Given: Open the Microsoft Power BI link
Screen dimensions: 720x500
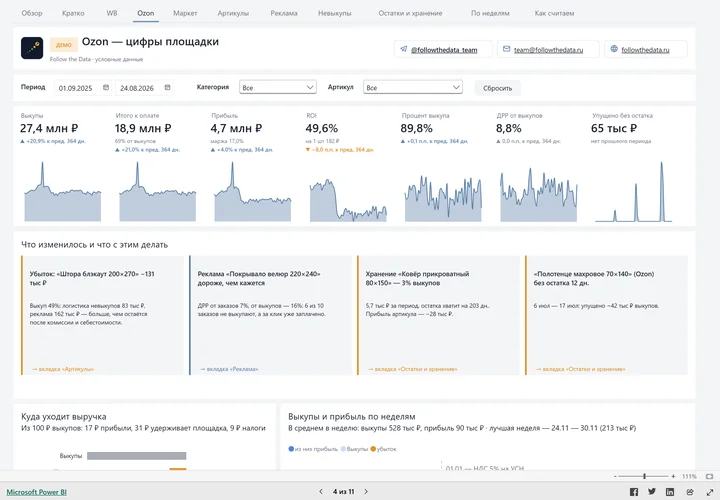Looking at the screenshot, I should 36,492.
